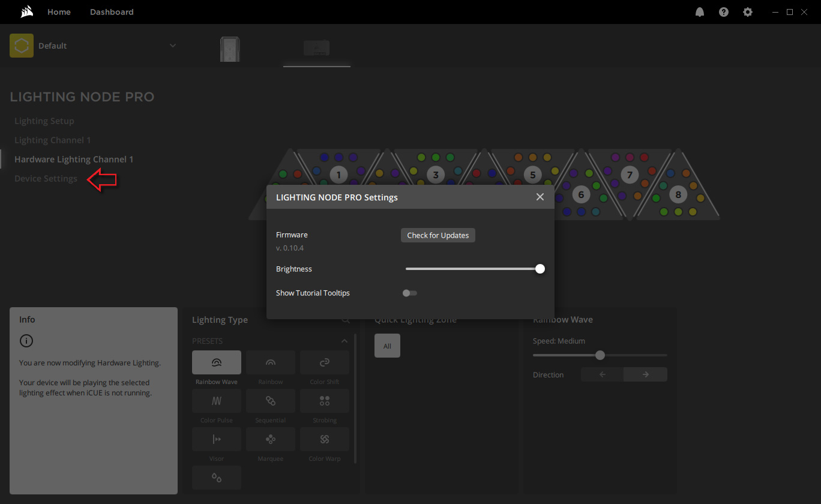Screen dimensions: 821x504
Task: Click the Default profile icon
Action: click(x=22, y=46)
